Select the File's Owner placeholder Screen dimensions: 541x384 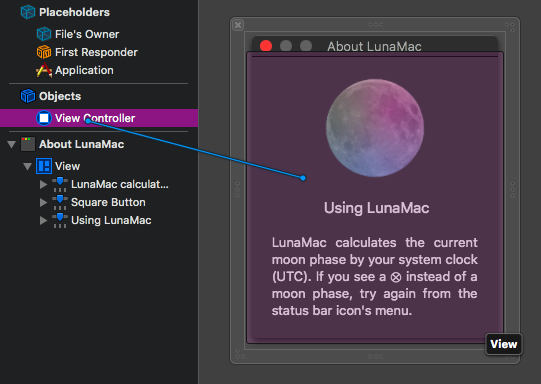pos(87,34)
